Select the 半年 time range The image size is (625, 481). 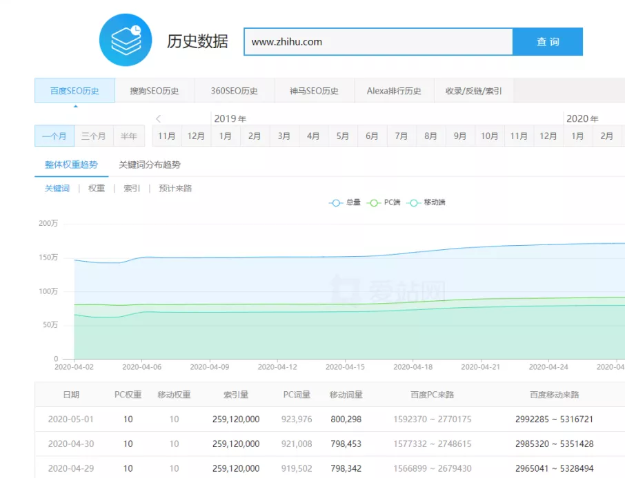[129, 136]
